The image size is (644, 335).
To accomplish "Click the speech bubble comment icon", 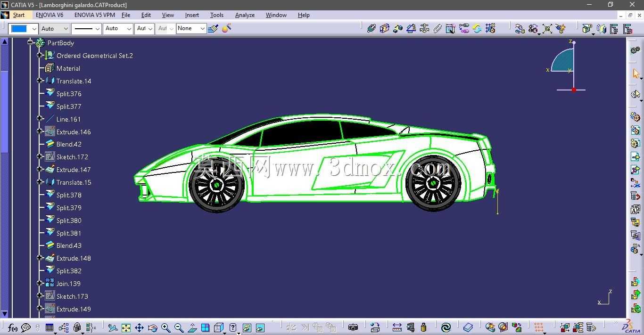I will tap(26, 327).
